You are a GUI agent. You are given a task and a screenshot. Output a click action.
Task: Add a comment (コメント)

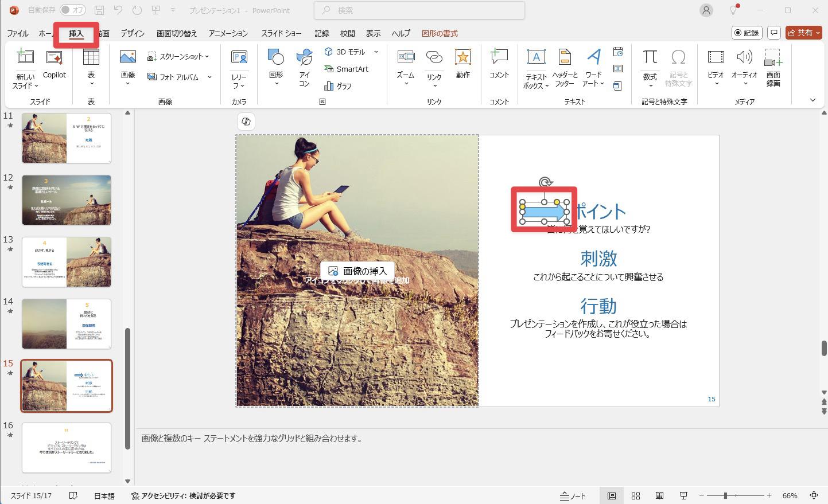click(499, 64)
